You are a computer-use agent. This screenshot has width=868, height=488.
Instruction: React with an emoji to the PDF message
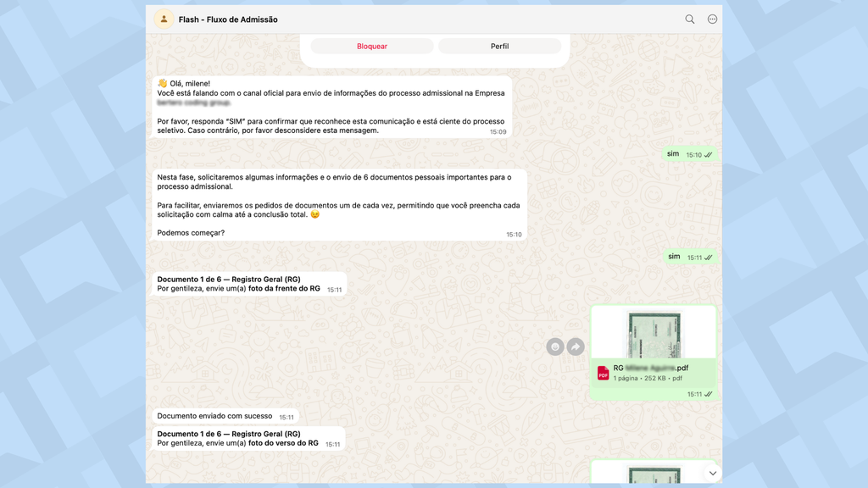[x=555, y=346]
